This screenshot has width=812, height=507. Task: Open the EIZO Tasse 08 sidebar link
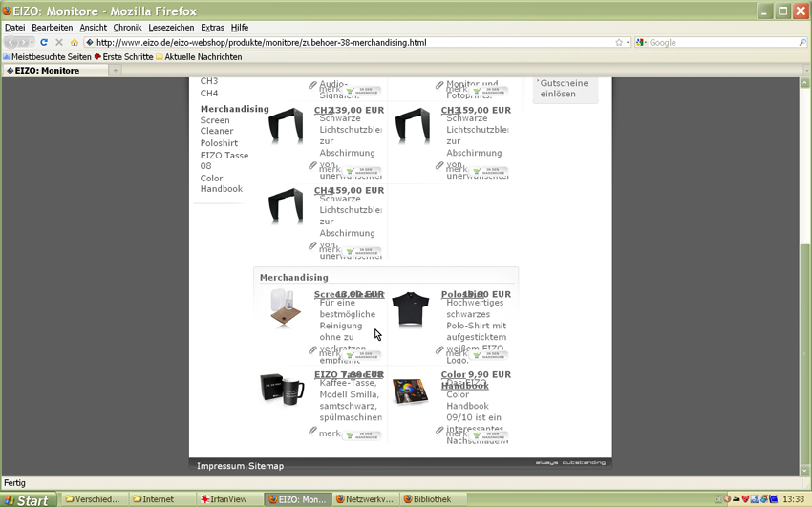click(x=224, y=160)
